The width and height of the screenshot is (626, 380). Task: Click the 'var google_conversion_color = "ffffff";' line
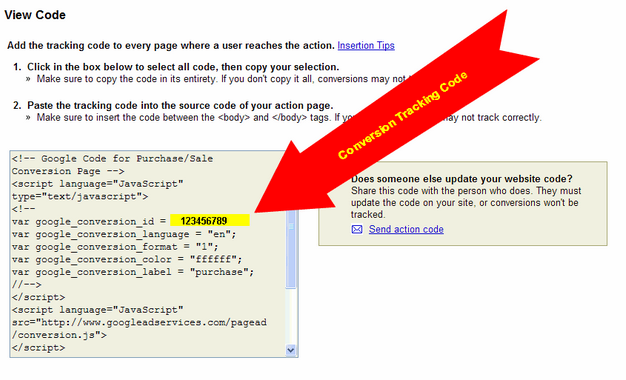click(127, 259)
